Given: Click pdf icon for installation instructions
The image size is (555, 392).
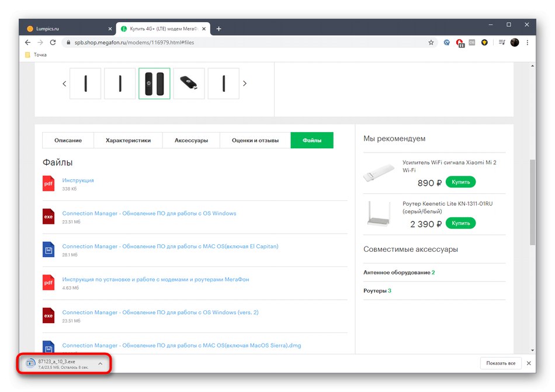Looking at the screenshot, I should coord(48,282).
